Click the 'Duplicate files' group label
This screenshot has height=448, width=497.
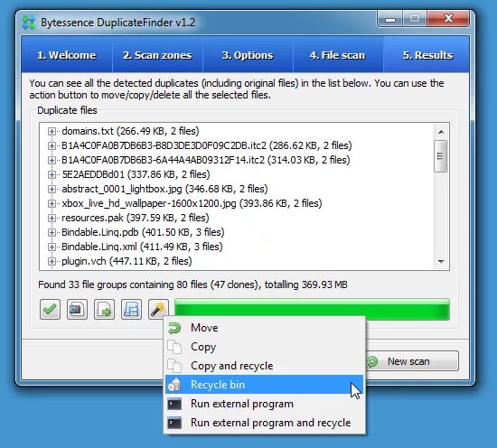coord(67,110)
